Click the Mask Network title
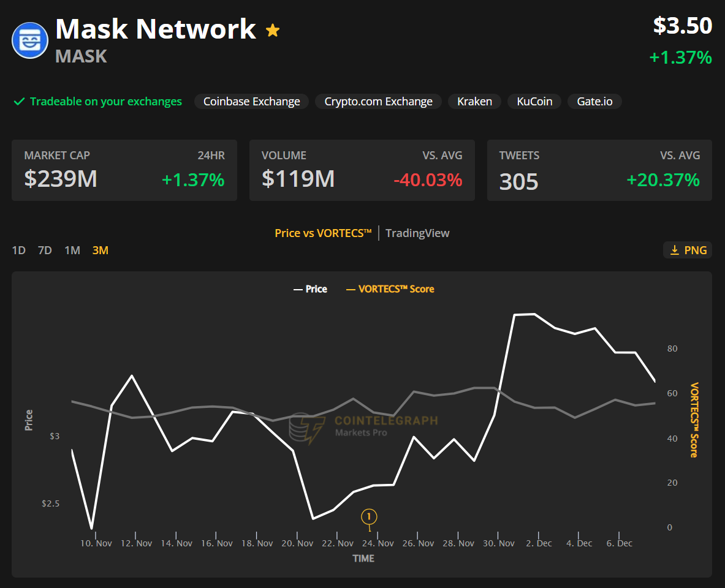 point(156,29)
